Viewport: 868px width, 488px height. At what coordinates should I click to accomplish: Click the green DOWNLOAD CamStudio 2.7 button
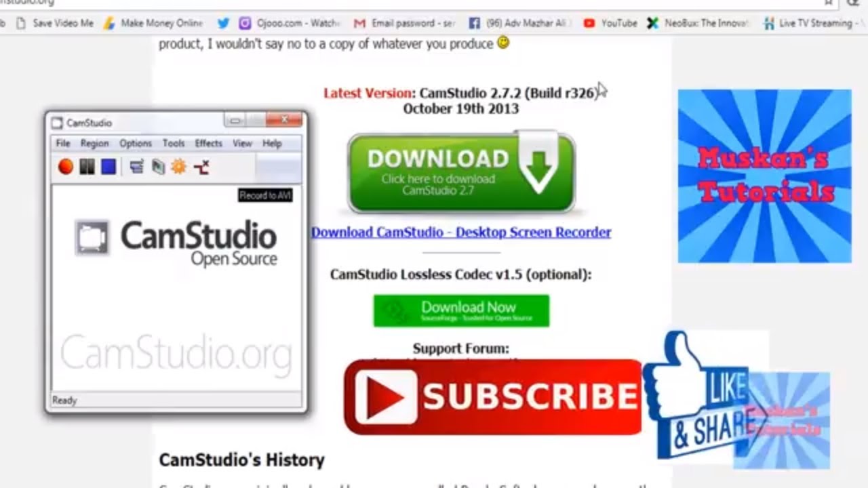pos(461,172)
